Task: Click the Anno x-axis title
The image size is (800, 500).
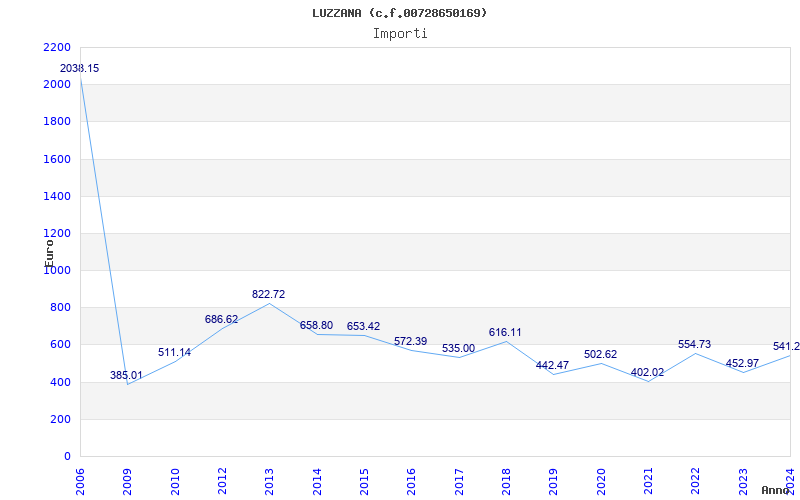Action: [x=774, y=490]
